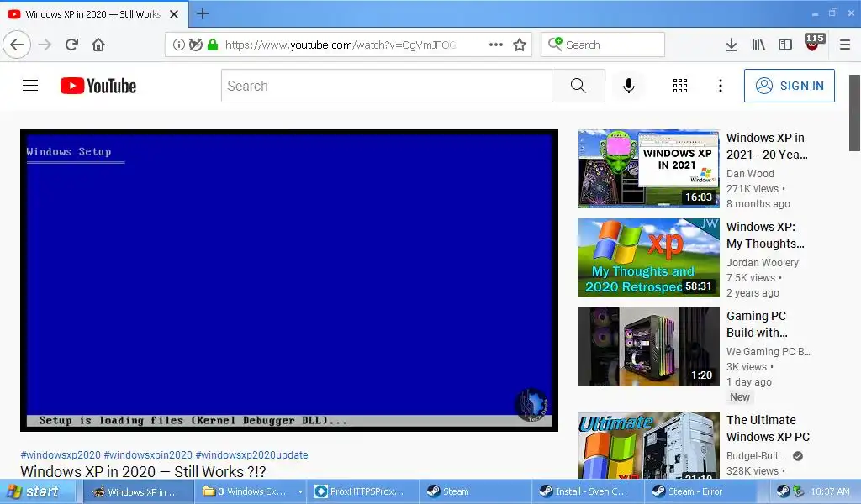The image size is (861, 504).
Task: Go back with the Firefox back arrow
Action: tap(17, 45)
